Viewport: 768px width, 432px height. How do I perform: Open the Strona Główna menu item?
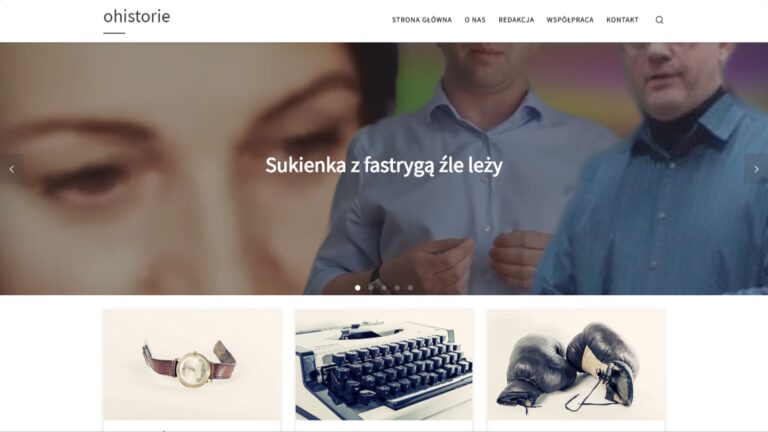[x=422, y=20]
